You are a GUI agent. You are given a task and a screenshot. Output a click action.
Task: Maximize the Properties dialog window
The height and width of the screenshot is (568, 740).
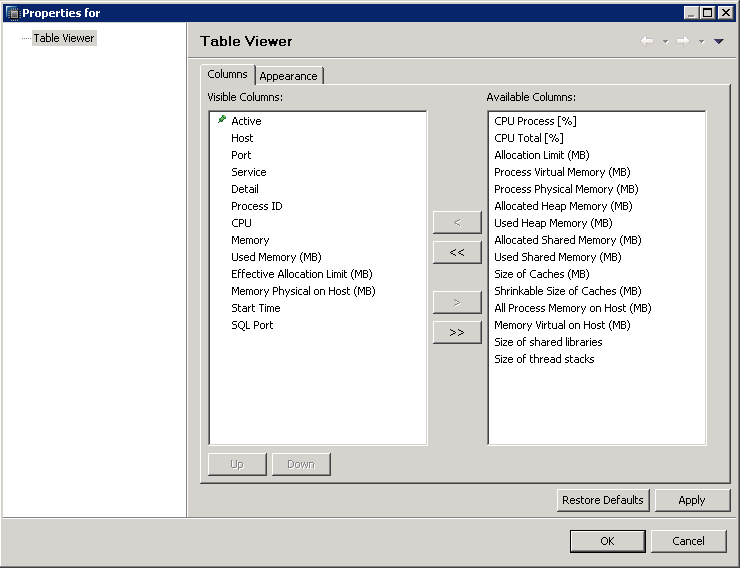(x=708, y=13)
